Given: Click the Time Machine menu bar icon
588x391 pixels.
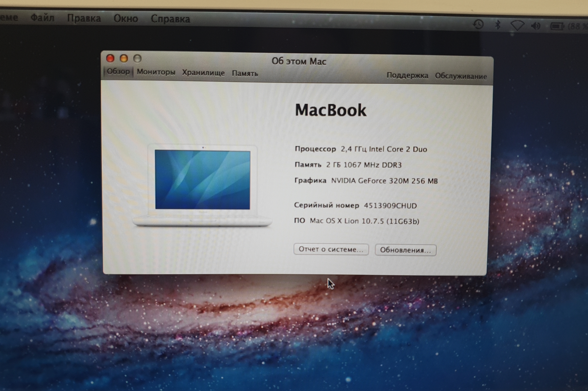Looking at the screenshot, I should pyautogui.click(x=478, y=24).
